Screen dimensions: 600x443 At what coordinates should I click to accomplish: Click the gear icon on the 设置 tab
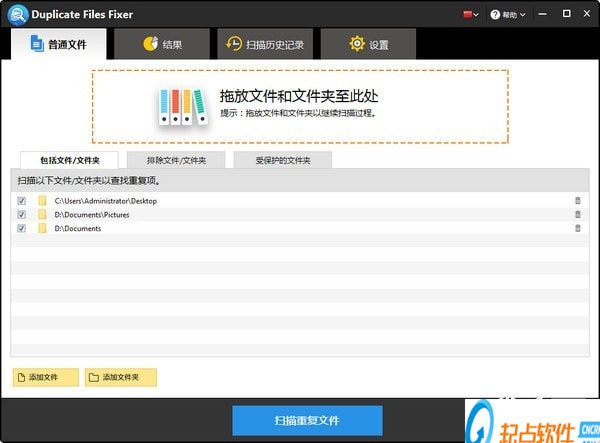click(357, 44)
